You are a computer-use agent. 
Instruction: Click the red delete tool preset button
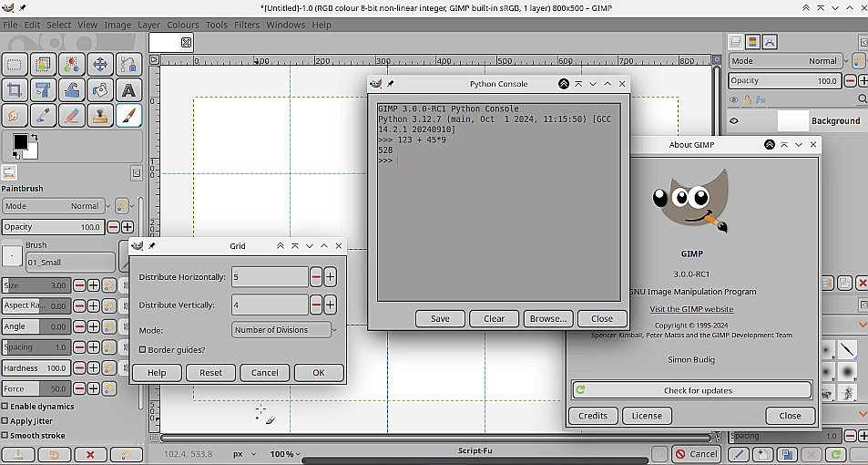tap(90, 454)
